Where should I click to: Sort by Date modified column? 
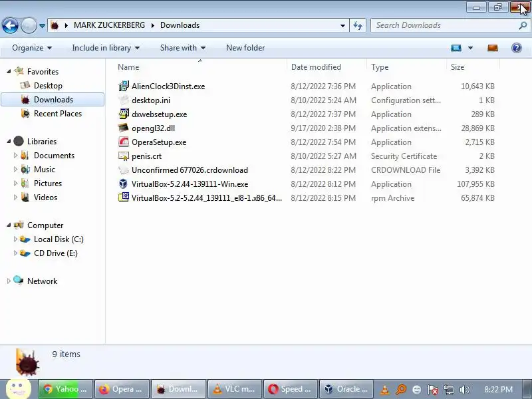(x=316, y=67)
